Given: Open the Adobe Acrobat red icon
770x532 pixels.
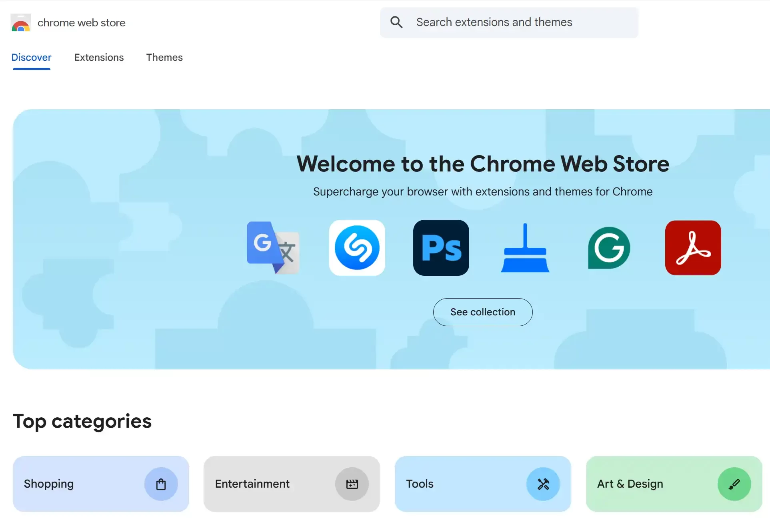Looking at the screenshot, I should point(693,247).
